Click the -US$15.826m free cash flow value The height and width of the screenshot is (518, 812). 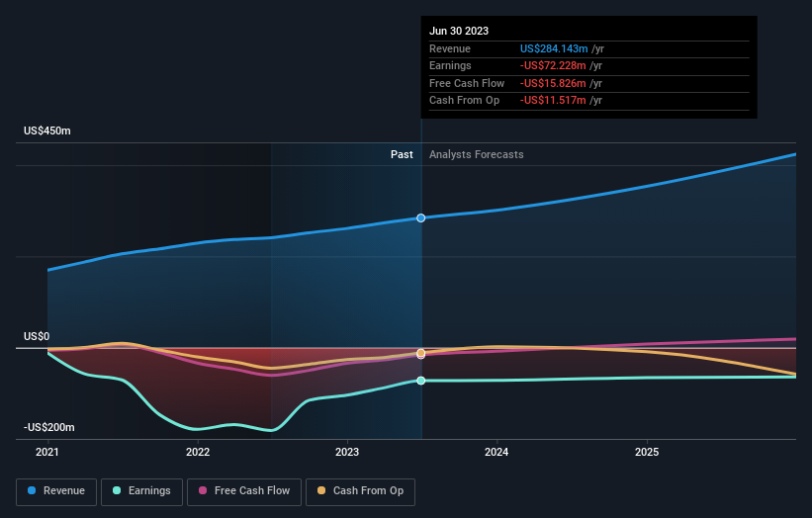(x=553, y=83)
